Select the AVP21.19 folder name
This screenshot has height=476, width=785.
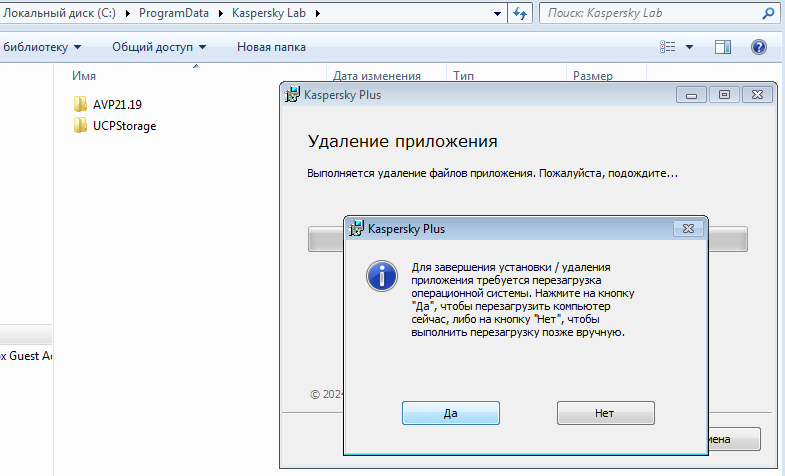[117, 105]
